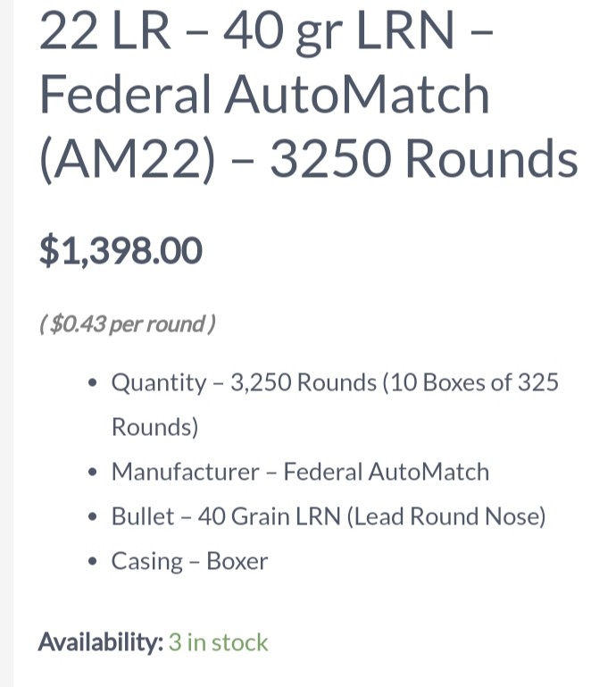Click the Casing Boxer bullet item
The height and width of the screenshot is (687, 616).
point(189,561)
